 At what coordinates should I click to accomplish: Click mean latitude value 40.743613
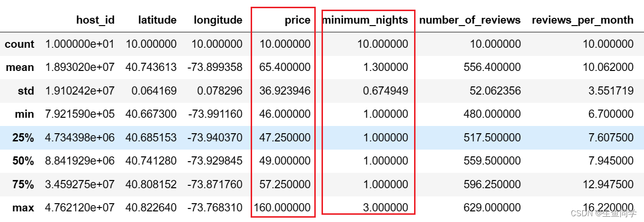(x=151, y=67)
